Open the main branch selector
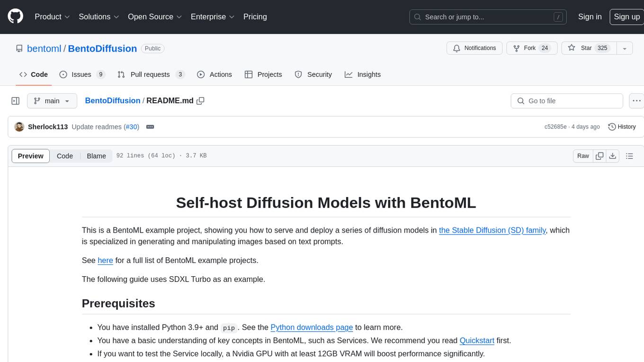 [52, 101]
